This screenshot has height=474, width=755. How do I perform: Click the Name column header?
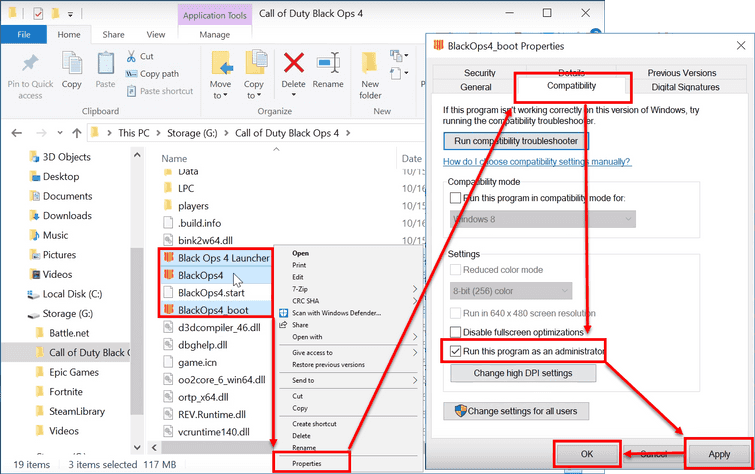coord(174,158)
